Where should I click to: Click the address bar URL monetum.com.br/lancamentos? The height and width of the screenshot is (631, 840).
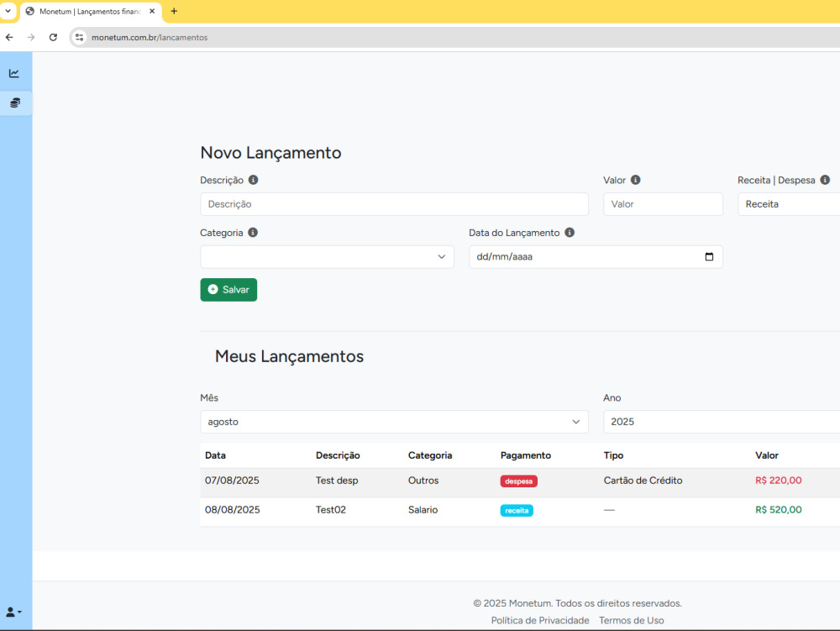[x=150, y=38]
